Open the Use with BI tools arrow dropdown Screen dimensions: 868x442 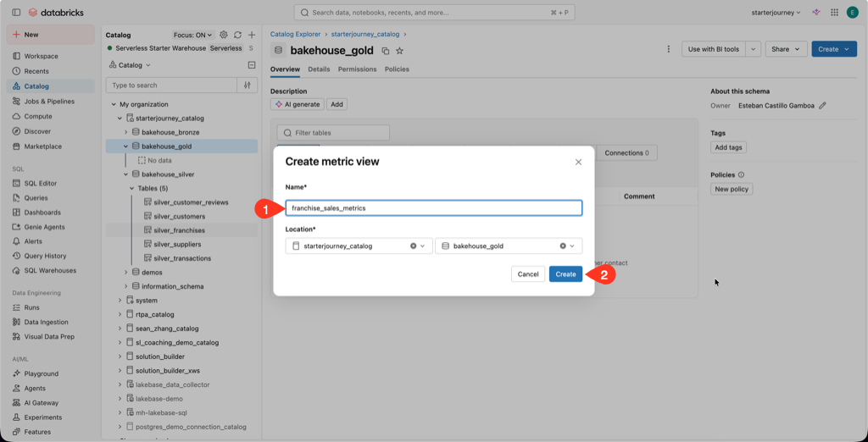pyautogui.click(x=754, y=49)
